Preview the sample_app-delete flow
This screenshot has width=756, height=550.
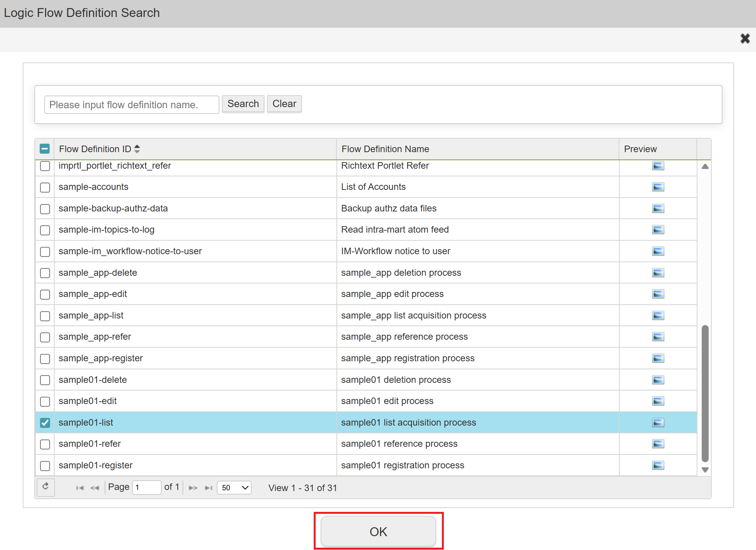tap(658, 273)
